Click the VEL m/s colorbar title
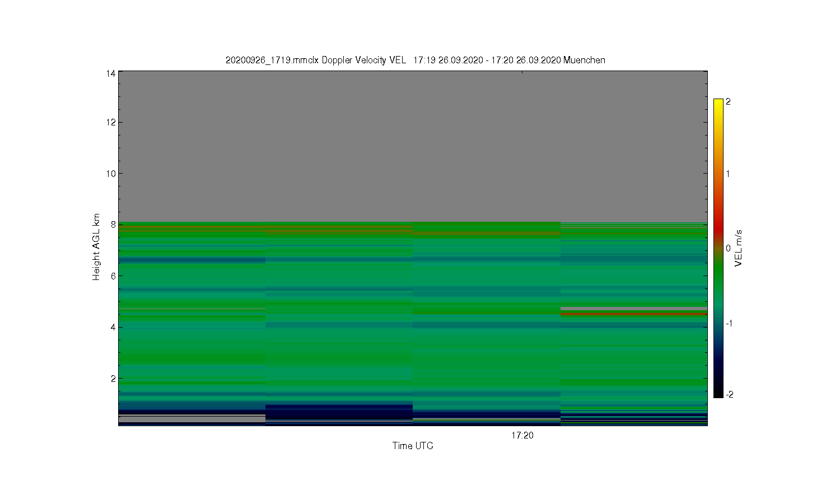840x504 pixels. [x=739, y=248]
